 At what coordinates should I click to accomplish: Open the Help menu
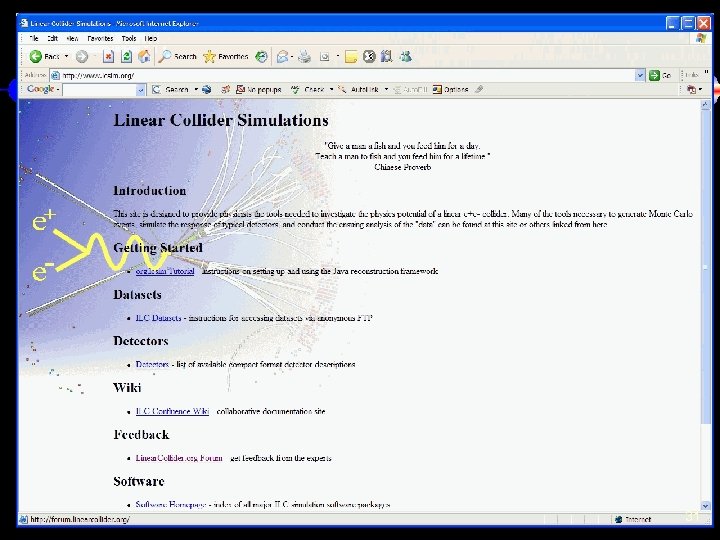pos(151,39)
